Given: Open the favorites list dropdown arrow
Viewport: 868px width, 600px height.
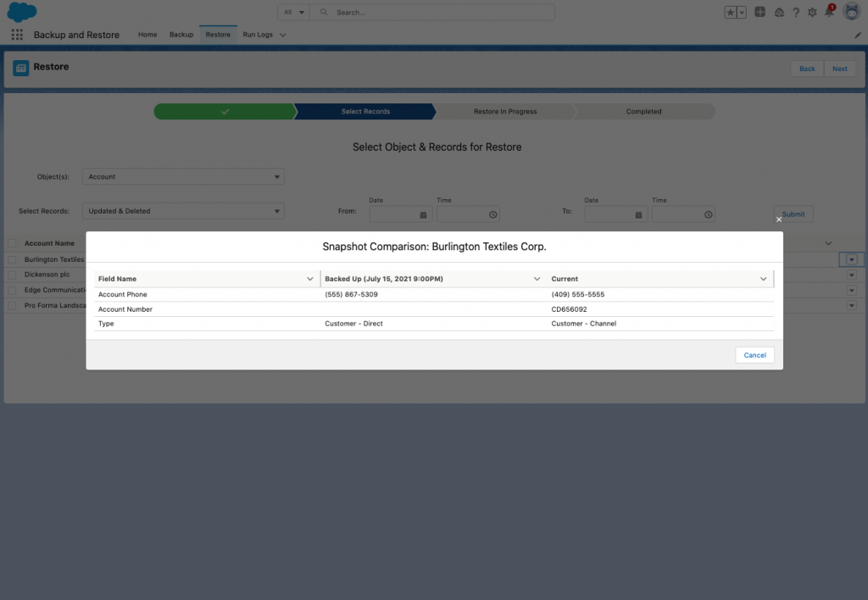Looking at the screenshot, I should 742,12.
